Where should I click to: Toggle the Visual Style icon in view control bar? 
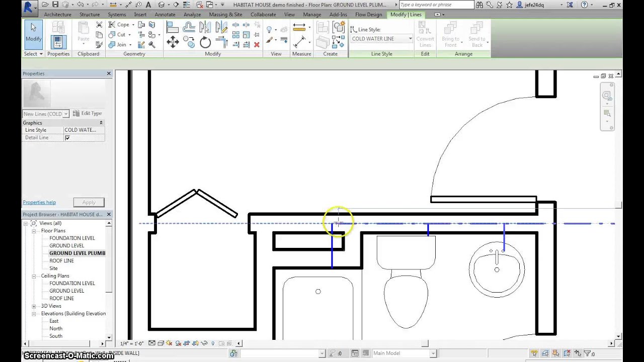(161, 343)
